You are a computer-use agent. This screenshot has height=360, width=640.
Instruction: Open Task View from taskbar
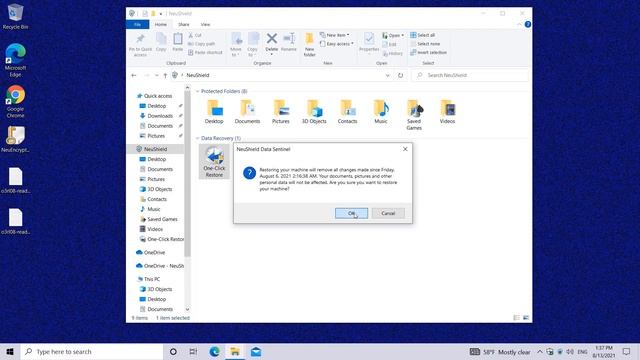[x=193, y=351]
